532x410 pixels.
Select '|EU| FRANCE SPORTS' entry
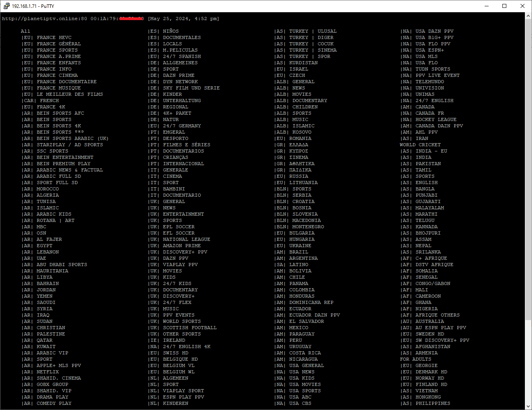tap(50, 50)
